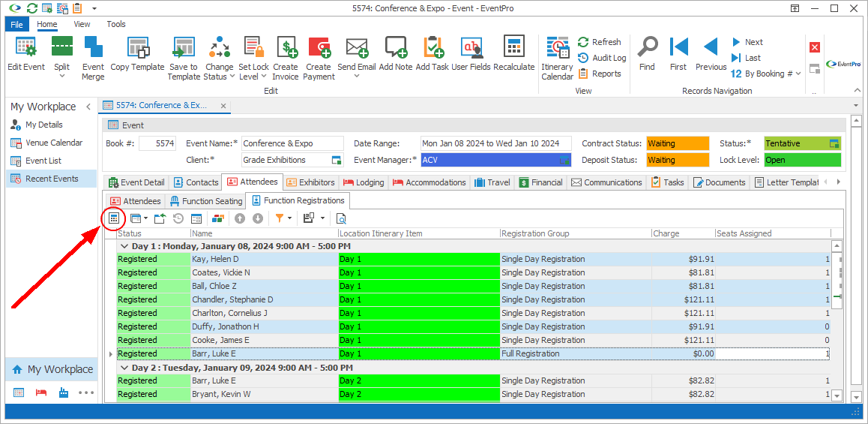Click the move up arrow in grid toolbar

pos(240,218)
